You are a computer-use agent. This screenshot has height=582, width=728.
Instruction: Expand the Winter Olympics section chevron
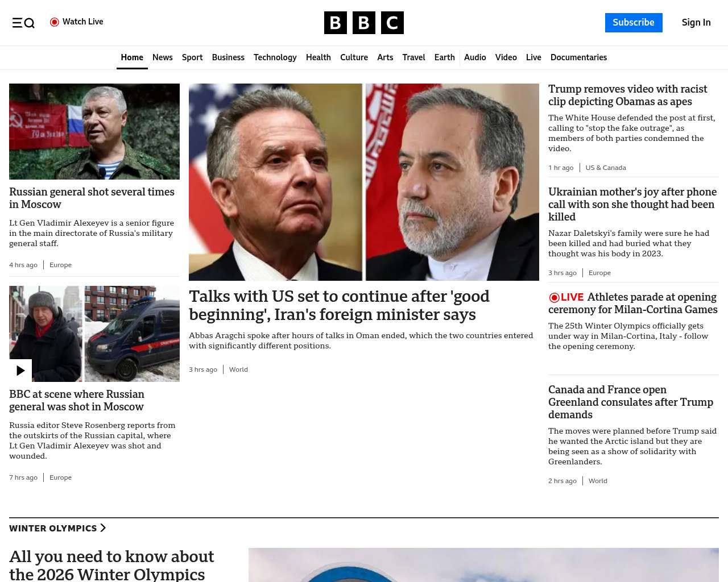point(103,528)
